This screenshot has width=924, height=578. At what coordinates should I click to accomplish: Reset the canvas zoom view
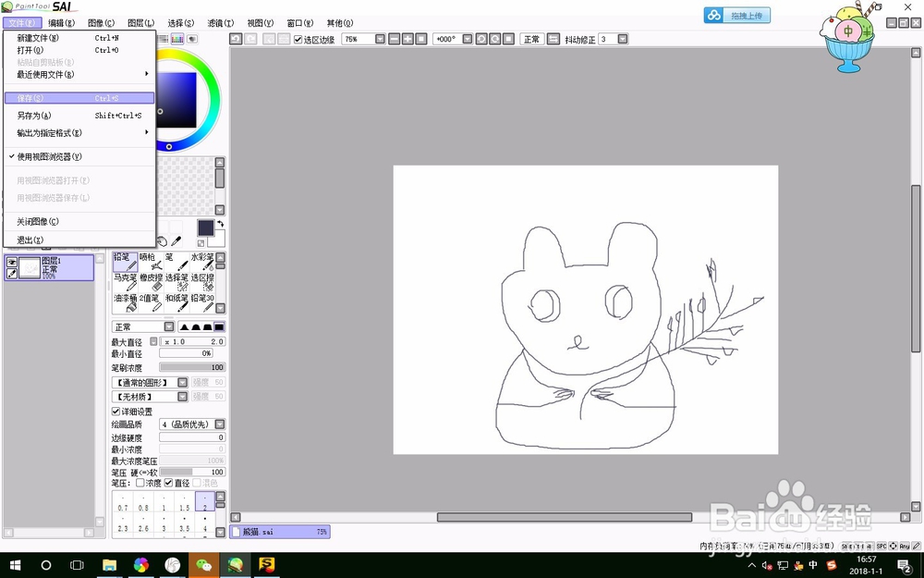[x=420, y=39]
